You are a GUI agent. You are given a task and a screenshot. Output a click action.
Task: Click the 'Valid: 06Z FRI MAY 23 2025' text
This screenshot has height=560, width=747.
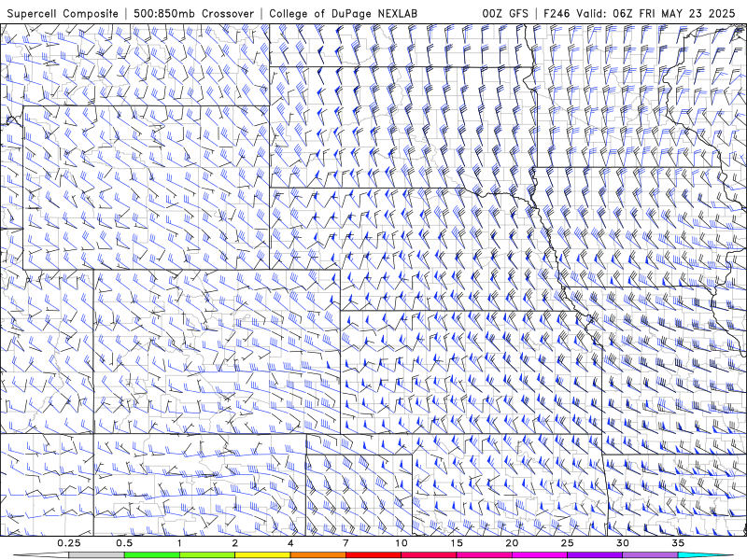pyautogui.click(x=655, y=13)
